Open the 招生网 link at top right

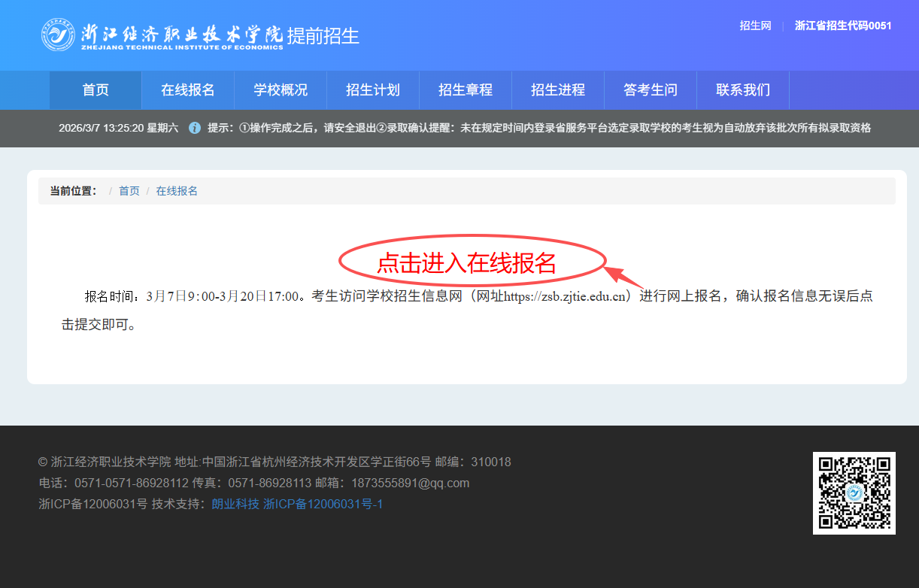(755, 26)
